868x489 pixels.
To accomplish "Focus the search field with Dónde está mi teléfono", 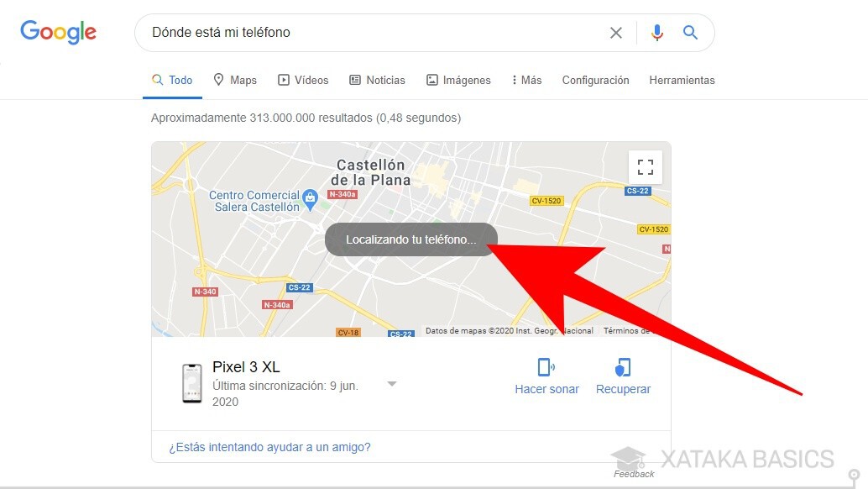I will [x=376, y=33].
